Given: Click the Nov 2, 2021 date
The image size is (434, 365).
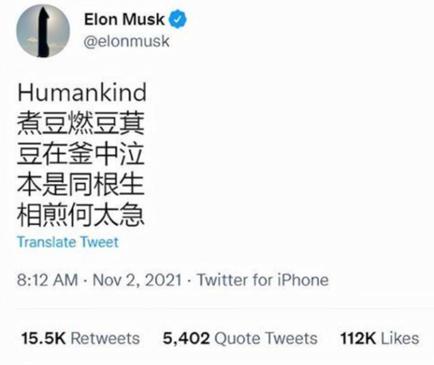Looking at the screenshot, I should 137,280.
